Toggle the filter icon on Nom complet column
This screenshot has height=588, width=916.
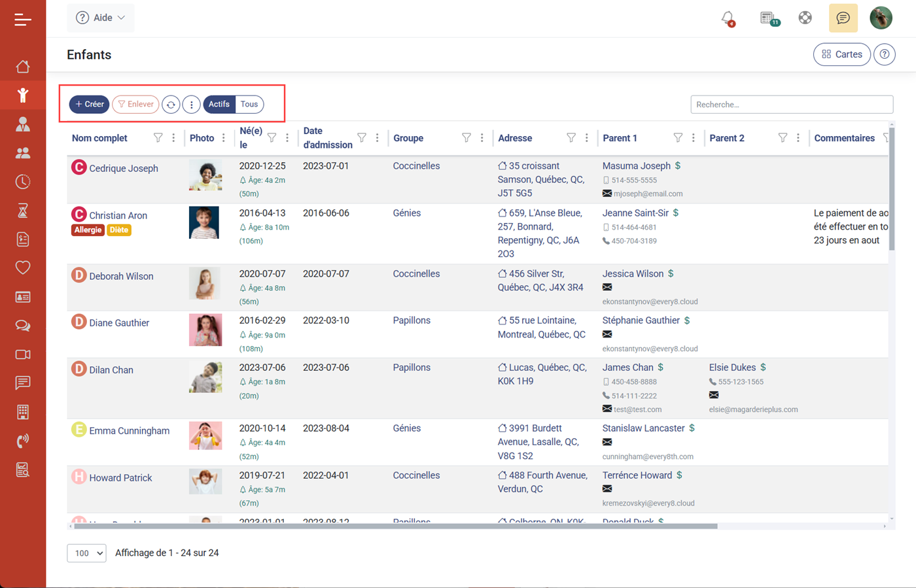[x=158, y=137]
